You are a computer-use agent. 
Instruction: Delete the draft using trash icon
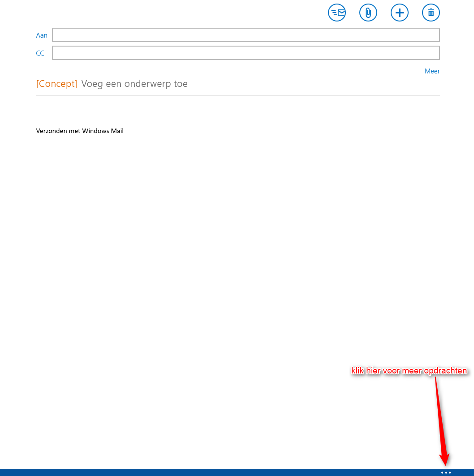pos(431,13)
